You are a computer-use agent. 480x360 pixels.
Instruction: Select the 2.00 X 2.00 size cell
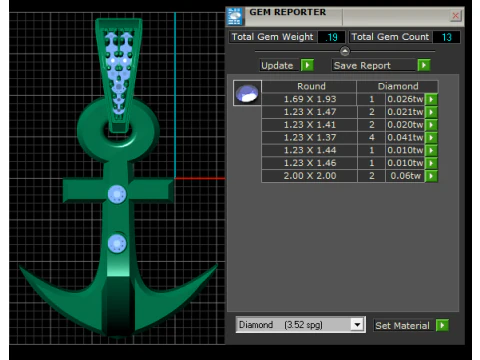pos(309,176)
